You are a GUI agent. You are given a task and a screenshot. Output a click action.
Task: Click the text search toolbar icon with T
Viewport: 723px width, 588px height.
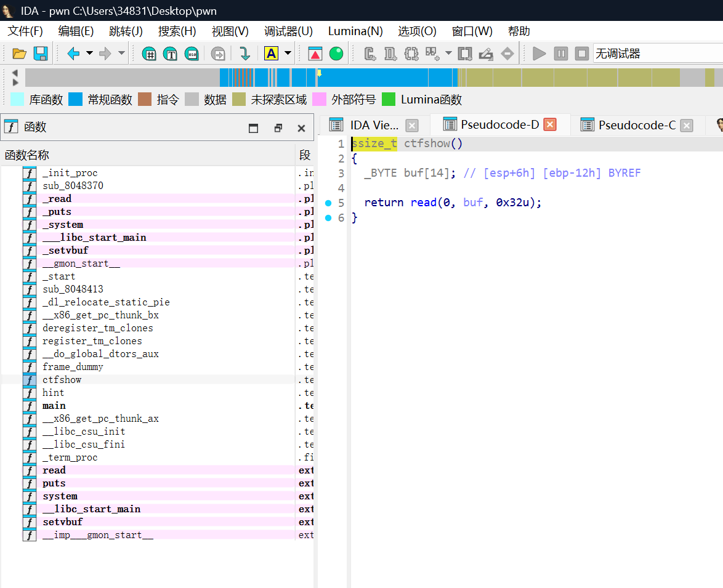[x=170, y=54]
